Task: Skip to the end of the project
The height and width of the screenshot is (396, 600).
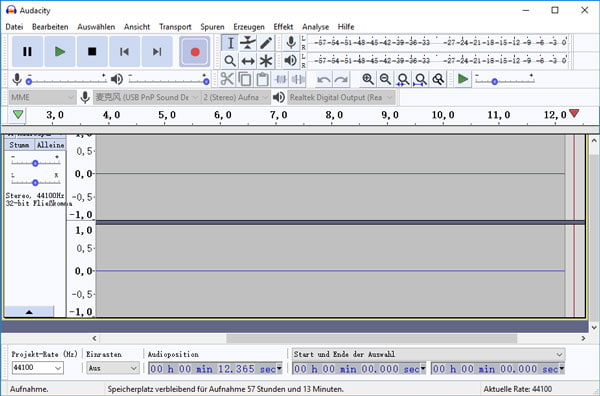Action: click(x=157, y=52)
